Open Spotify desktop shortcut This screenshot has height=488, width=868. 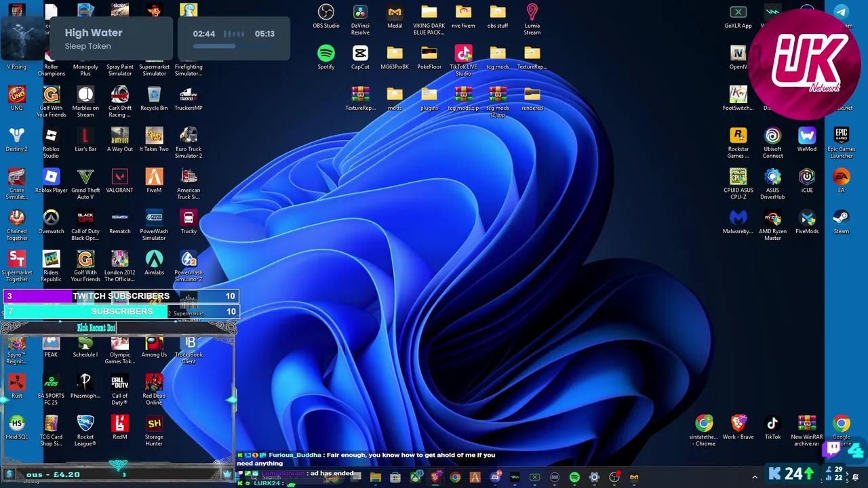[x=326, y=58]
